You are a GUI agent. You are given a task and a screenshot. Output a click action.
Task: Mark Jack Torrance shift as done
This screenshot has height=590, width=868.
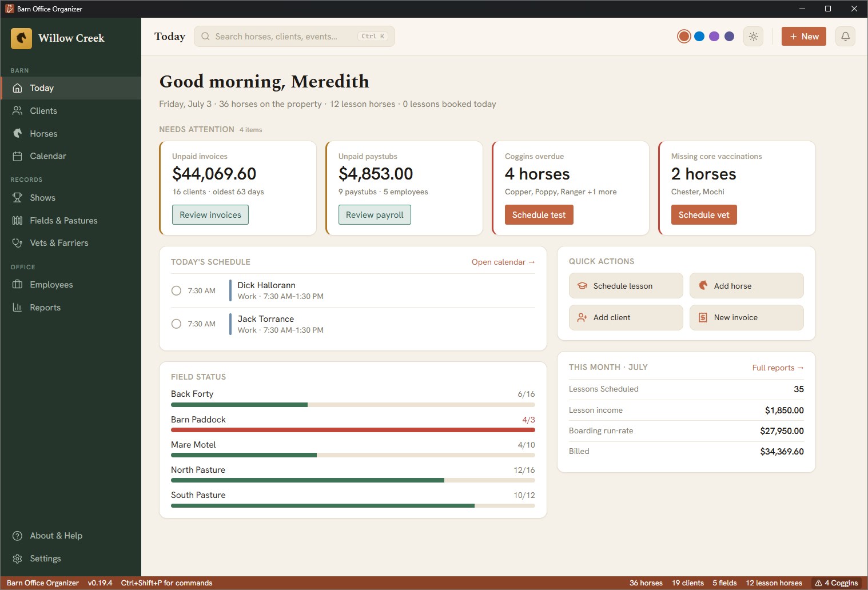click(x=177, y=324)
